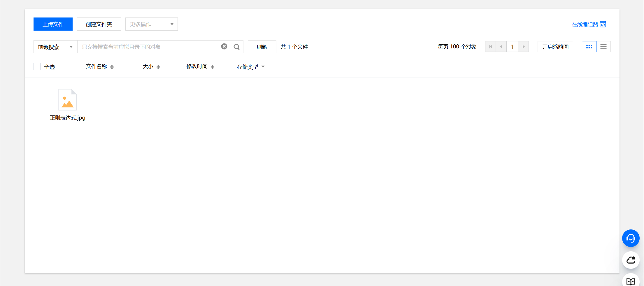Click the 上传文件 upload button
The height and width of the screenshot is (286, 644).
53,24
